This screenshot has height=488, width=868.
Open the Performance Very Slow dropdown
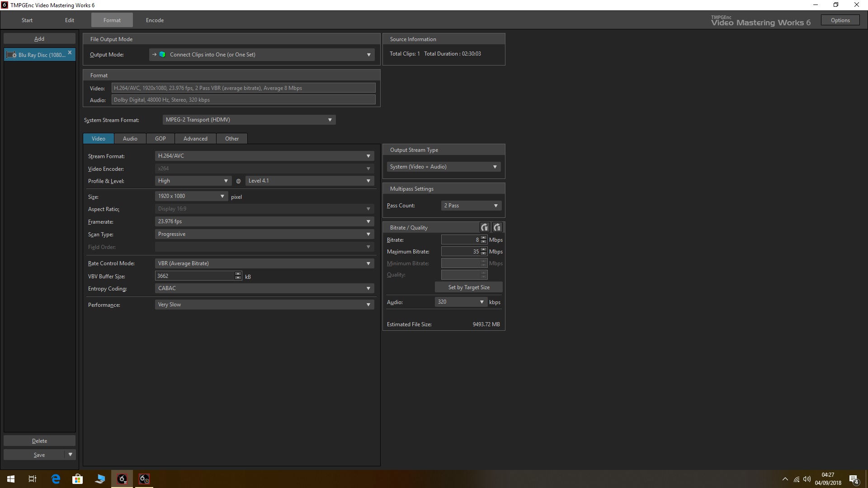pyautogui.click(x=368, y=305)
